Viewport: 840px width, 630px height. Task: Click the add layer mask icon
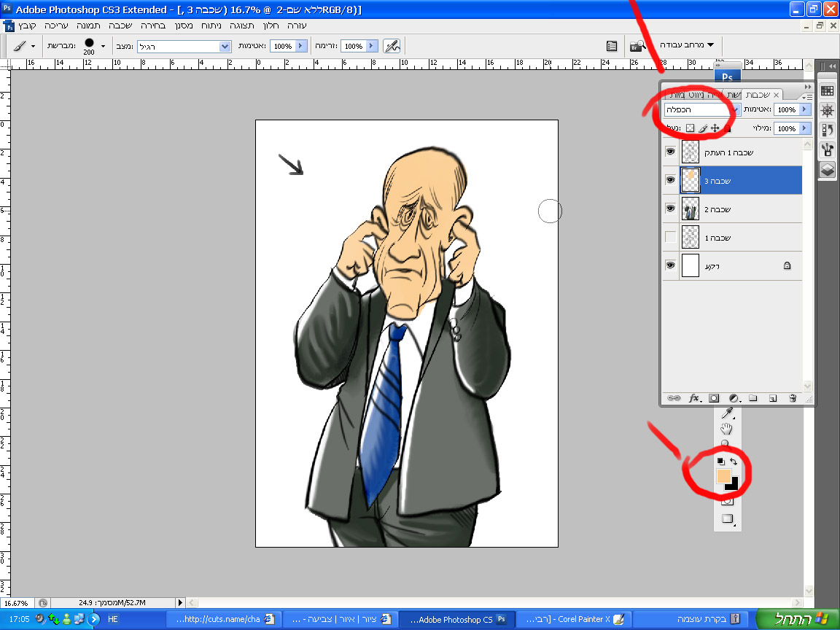(x=714, y=398)
